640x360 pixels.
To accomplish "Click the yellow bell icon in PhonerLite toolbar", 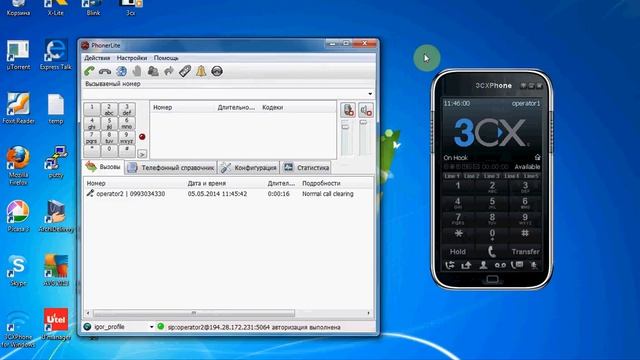I will pos(201,71).
